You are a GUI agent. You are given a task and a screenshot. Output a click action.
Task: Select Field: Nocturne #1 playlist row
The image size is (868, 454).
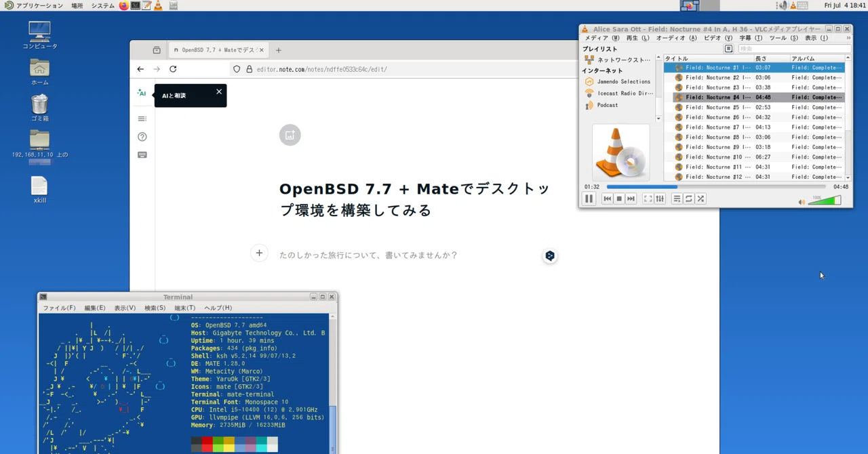754,68
